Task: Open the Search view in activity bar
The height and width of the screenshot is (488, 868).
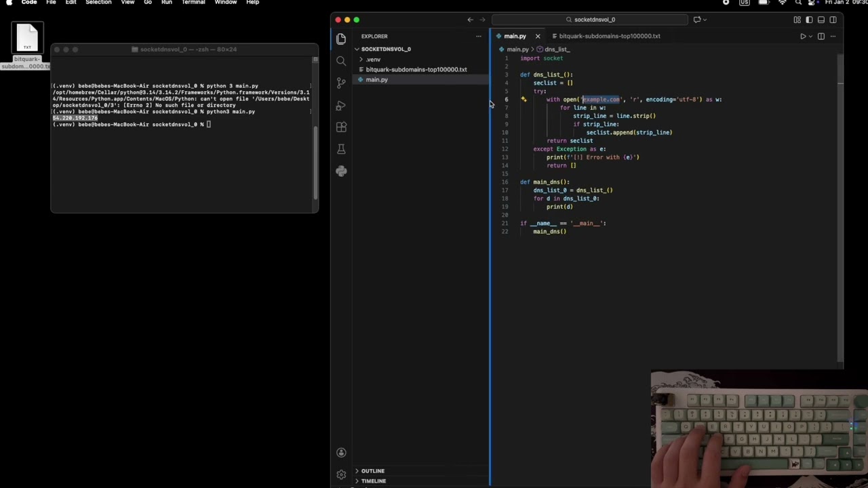Action: (341, 61)
